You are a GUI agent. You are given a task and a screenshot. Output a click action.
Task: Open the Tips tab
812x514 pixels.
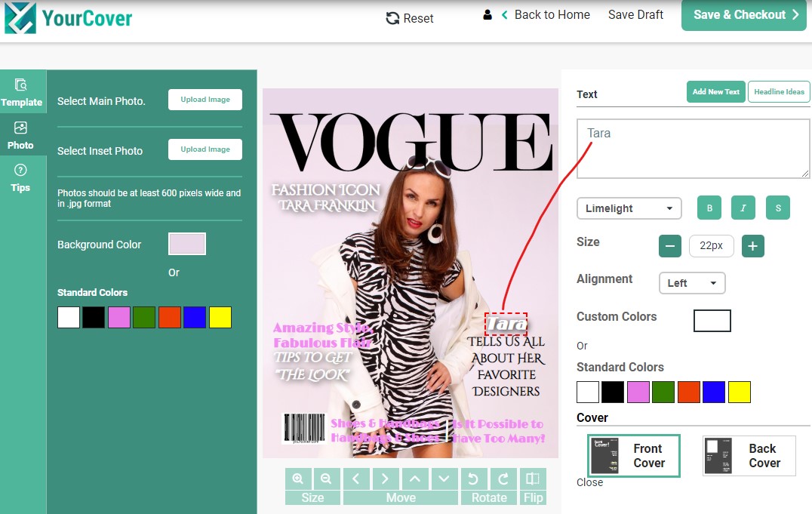[20, 177]
